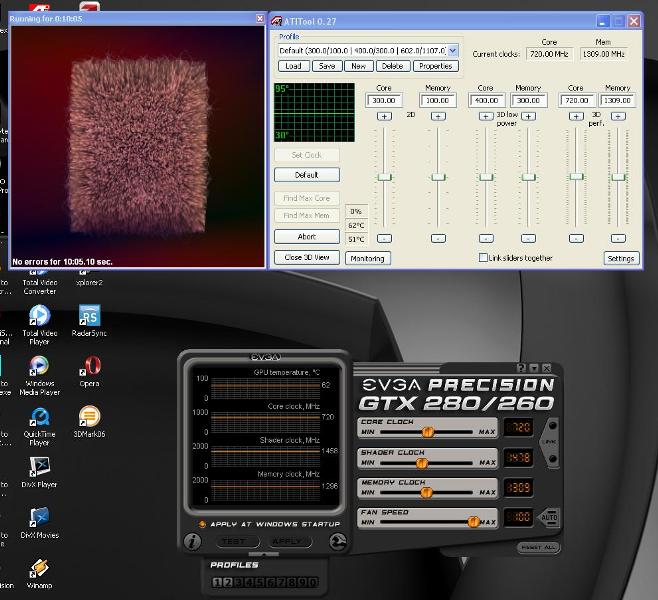Viewport: 658px width, 600px height.
Task: Select EVGA profile slot 5
Action: pos(260,582)
